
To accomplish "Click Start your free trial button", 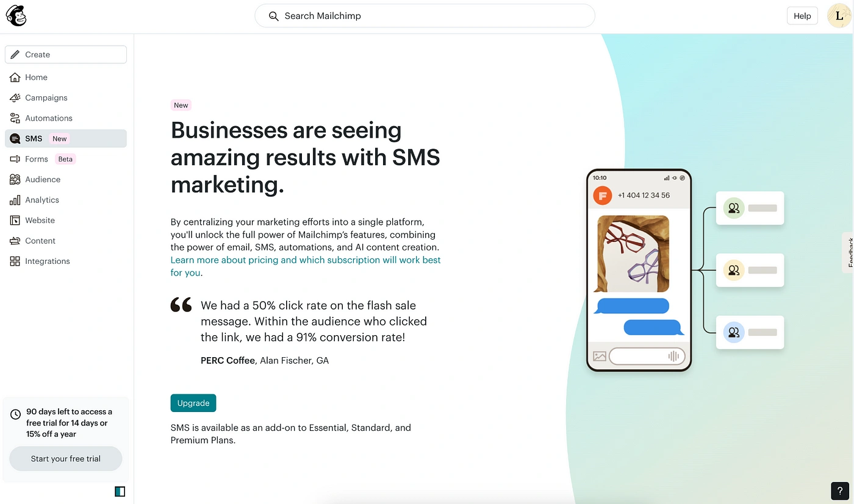I will 66,459.
